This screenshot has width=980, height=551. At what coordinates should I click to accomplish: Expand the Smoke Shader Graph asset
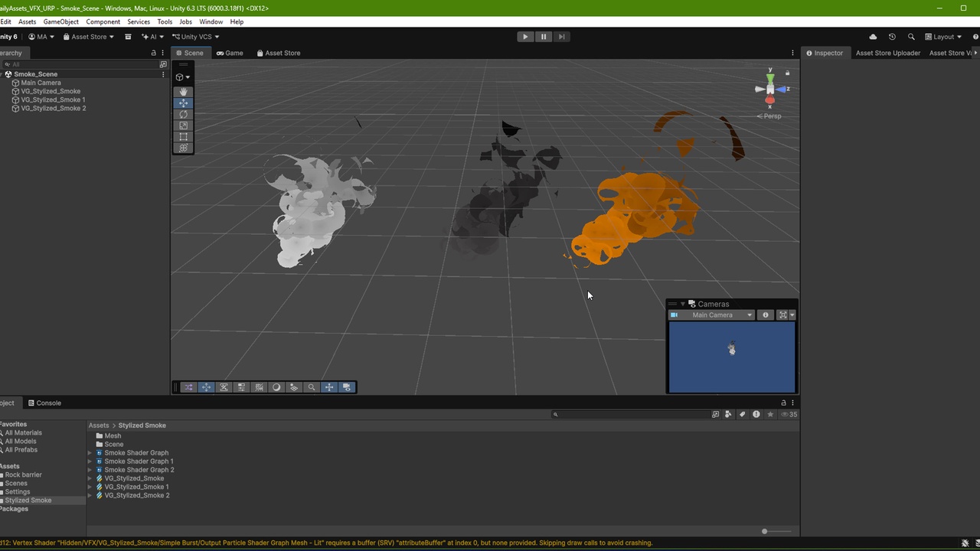coord(90,453)
